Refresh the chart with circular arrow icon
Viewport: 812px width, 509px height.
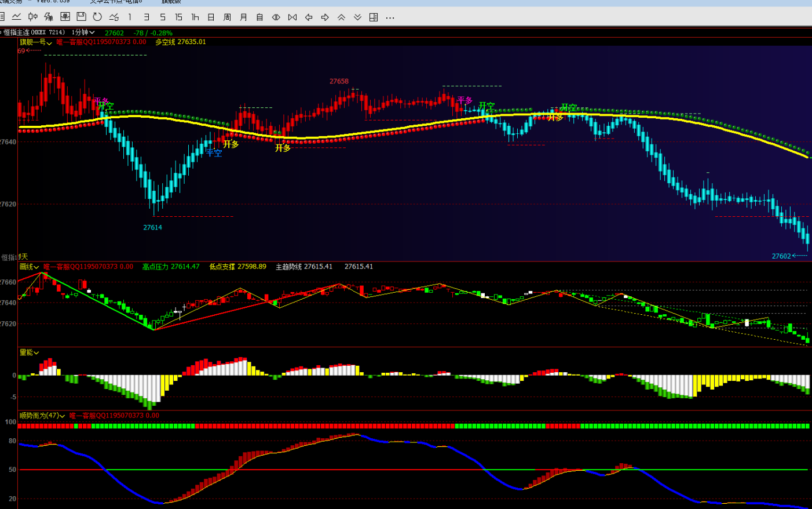97,17
